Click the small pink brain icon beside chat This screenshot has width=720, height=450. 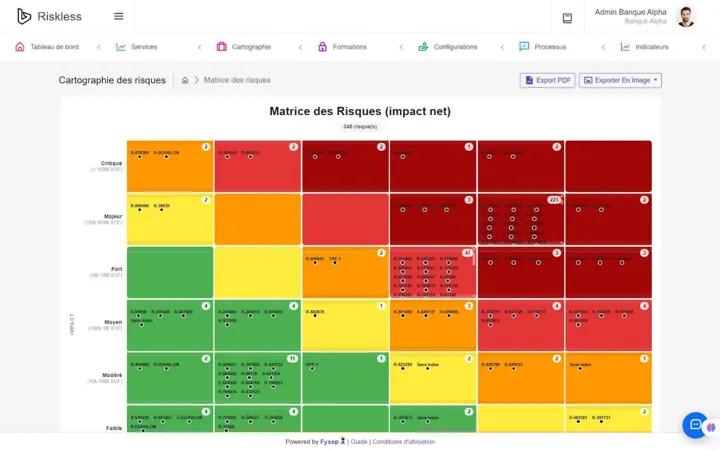[x=711, y=428]
